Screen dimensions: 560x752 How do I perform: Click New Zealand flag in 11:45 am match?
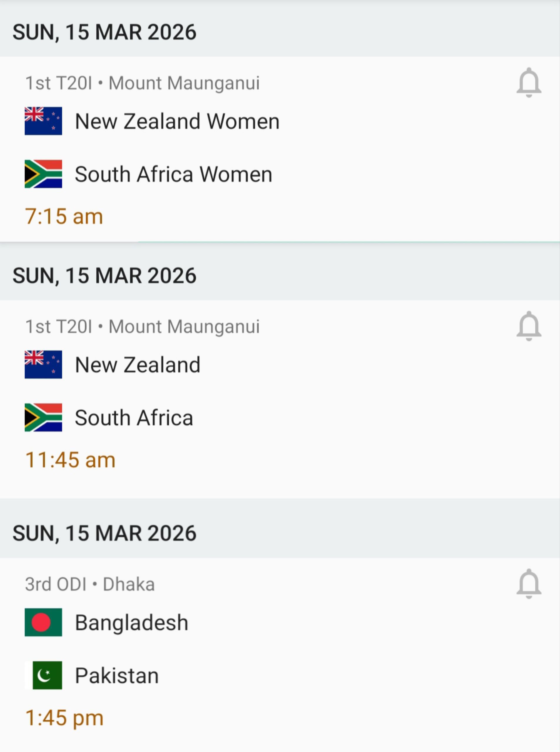pyautogui.click(x=43, y=365)
